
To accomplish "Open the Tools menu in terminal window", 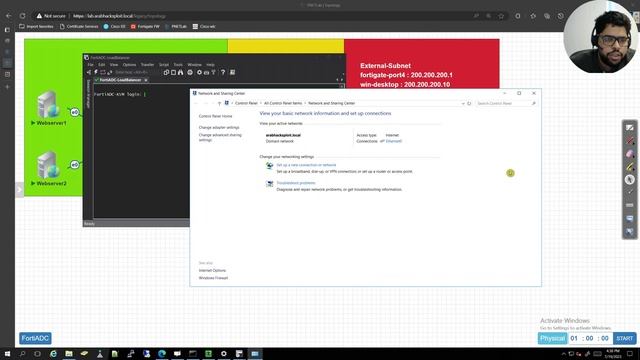I will tap(178, 64).
